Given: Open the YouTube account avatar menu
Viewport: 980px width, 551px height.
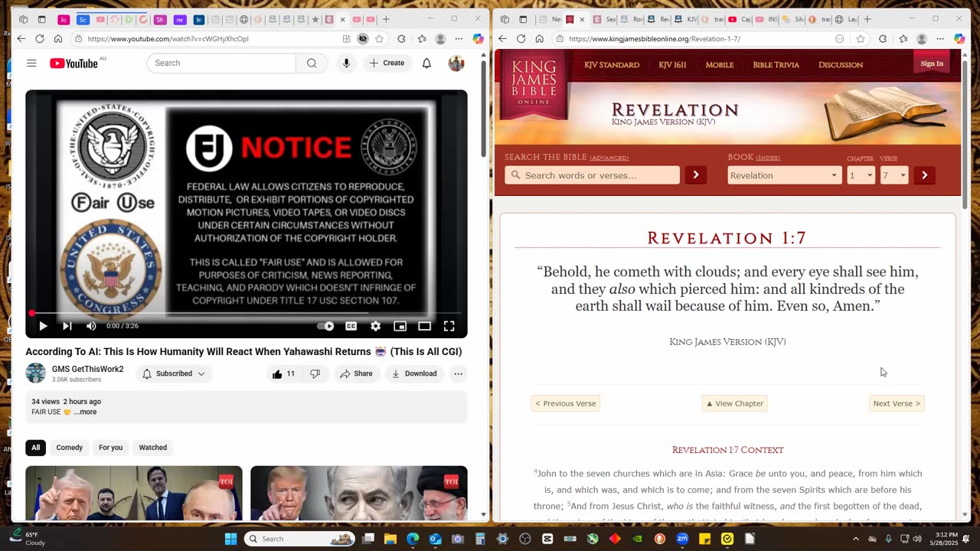Looking at the screenshot, I should (x=456, y=63).
